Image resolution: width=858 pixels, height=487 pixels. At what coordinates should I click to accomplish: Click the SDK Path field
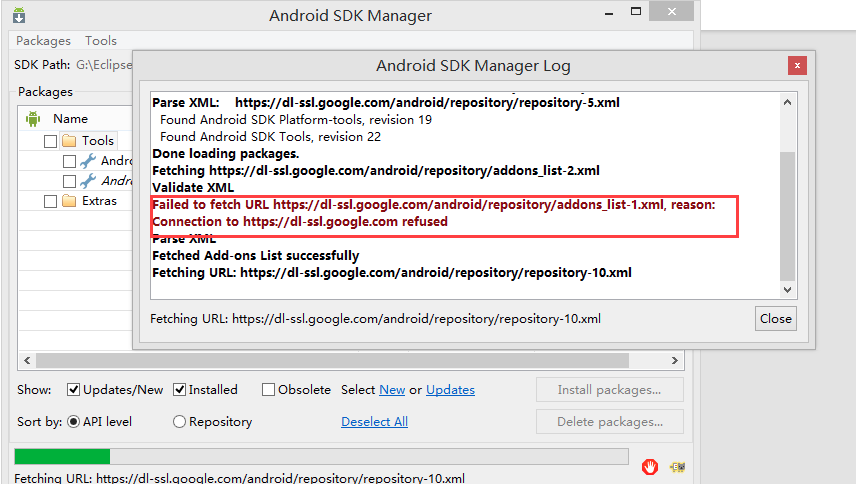[x=104, y=65]
